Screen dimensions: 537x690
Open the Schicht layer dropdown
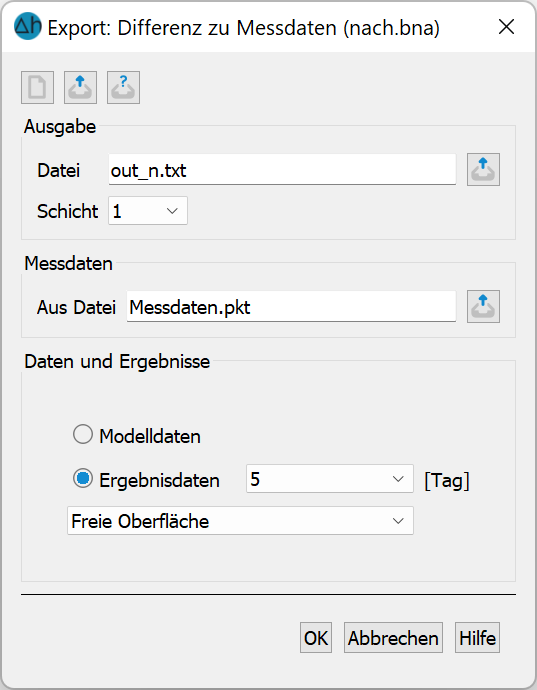pyautogui.click(x=148, y=211)
